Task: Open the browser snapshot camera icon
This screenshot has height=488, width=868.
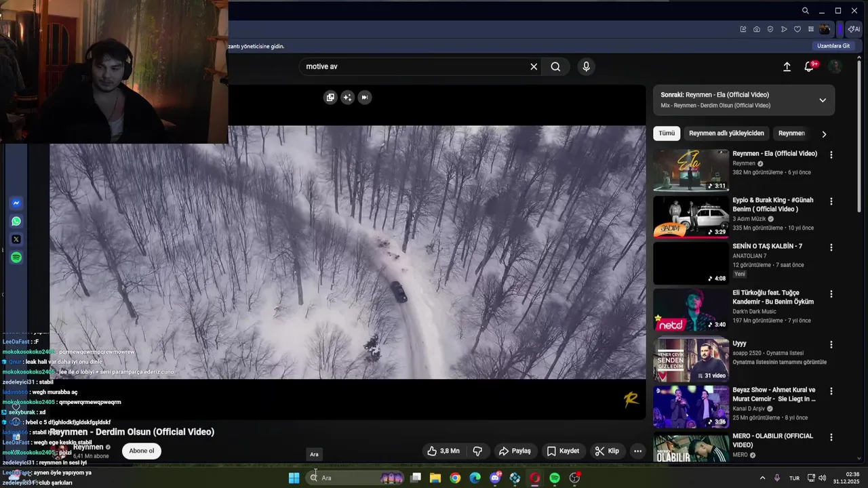Action: pos(757,29)
